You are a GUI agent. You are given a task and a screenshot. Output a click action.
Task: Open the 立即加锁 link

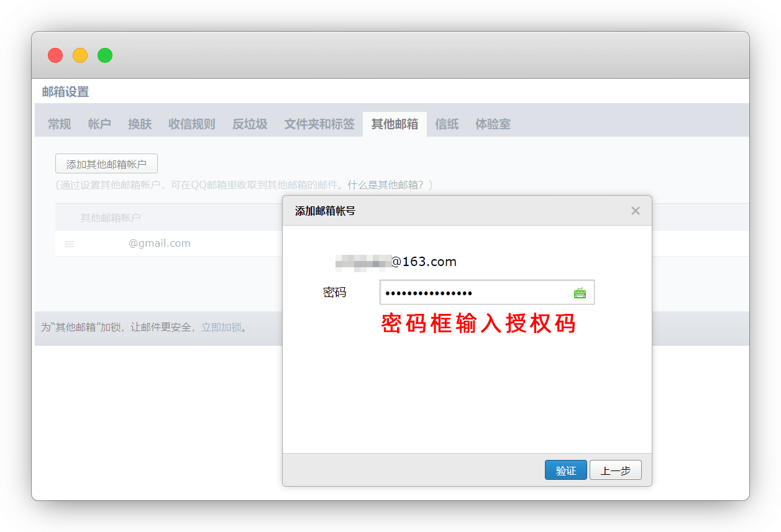click(221, 328)
